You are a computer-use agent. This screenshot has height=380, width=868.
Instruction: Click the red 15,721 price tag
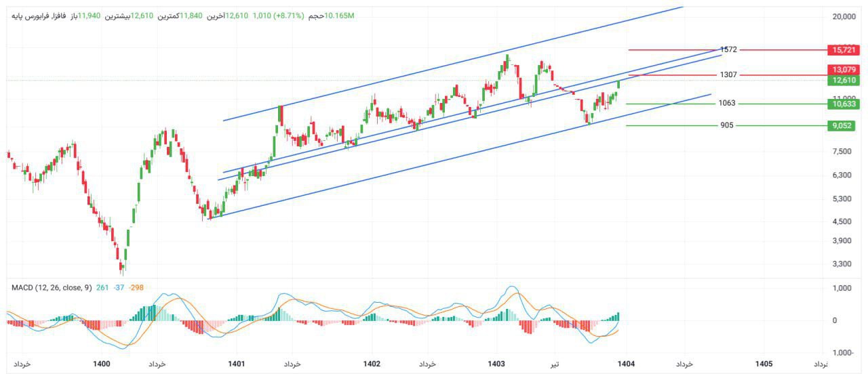844,50
